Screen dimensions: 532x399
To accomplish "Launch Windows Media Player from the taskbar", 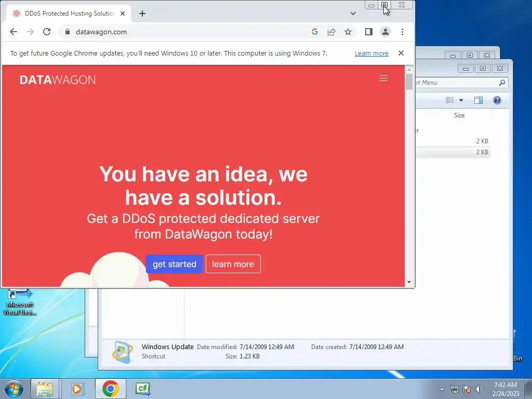I will [77, 389].
